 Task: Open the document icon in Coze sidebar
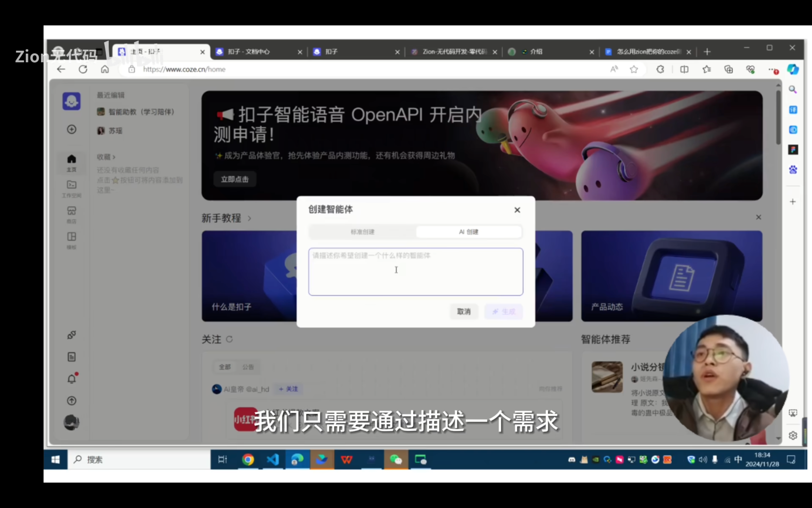pos(71,357)
